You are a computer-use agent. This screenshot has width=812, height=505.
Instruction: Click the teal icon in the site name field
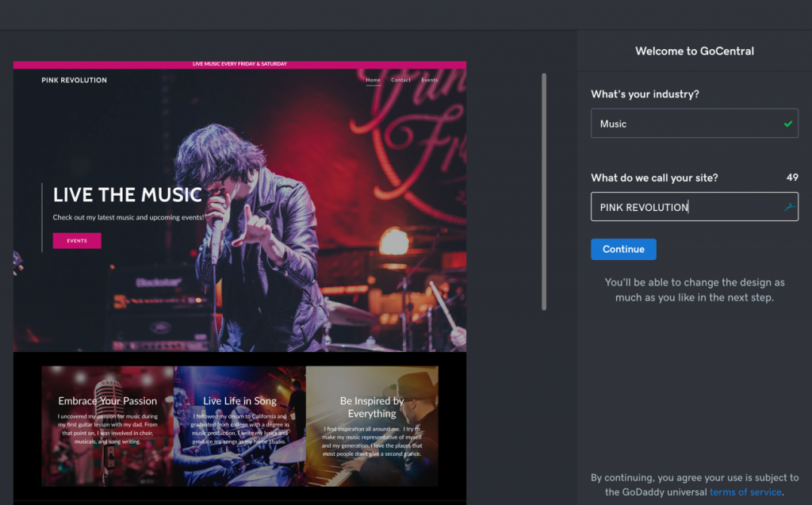(x=788, y=207)
